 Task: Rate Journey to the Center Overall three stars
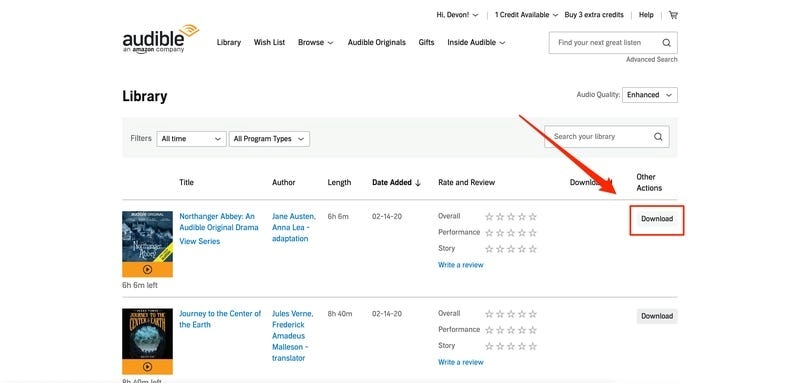(x=511, y=314)
